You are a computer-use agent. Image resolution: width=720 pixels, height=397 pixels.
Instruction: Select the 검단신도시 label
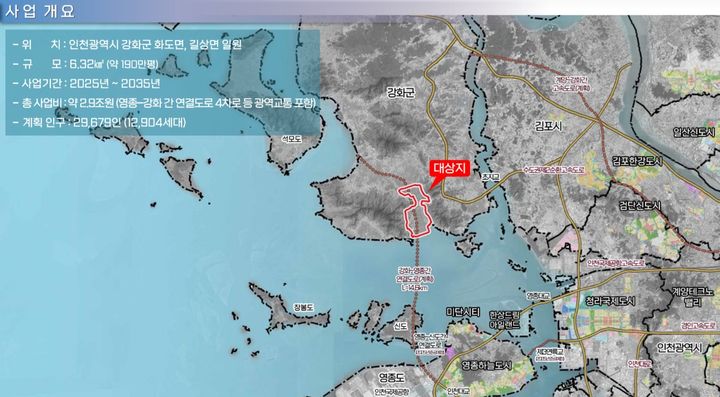coord(640,205)
